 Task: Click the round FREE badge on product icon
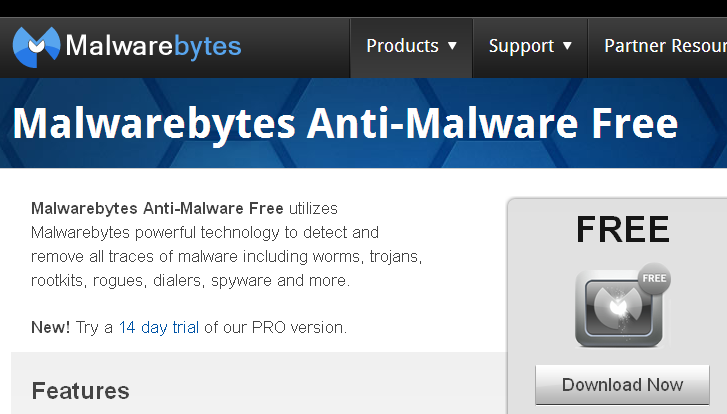(x=654, y=279)
